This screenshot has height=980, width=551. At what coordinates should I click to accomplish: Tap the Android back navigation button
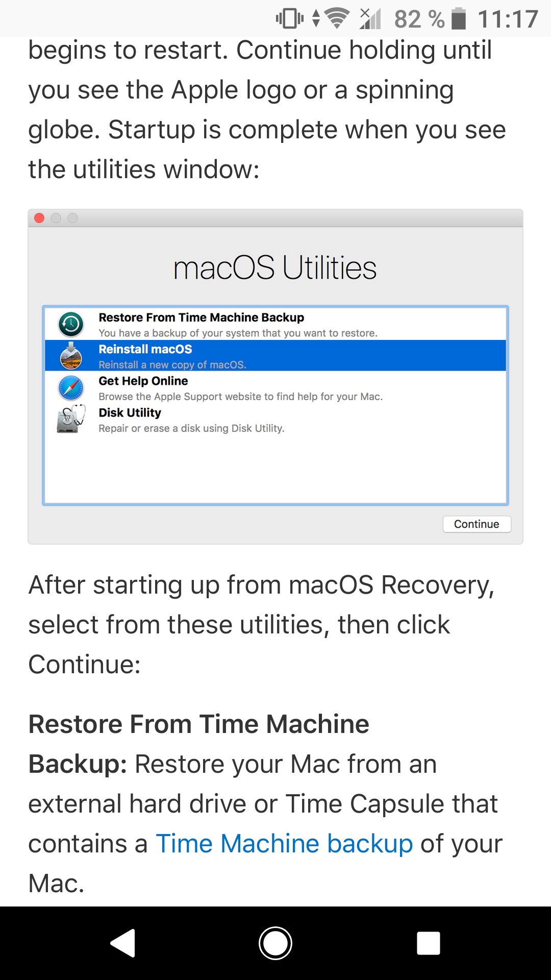123,943
